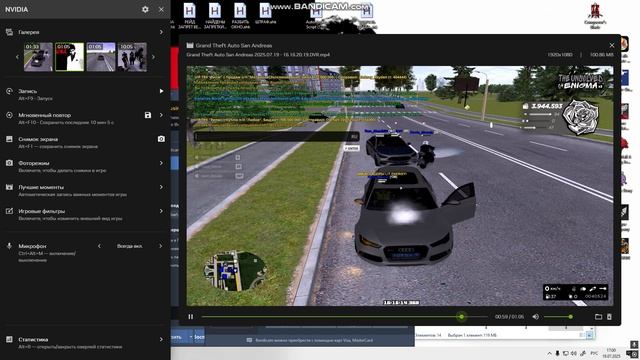Take screenshot with camera icon in Снимок экрана
This screenshot has height=360, width=640.
tap(161, 139)
